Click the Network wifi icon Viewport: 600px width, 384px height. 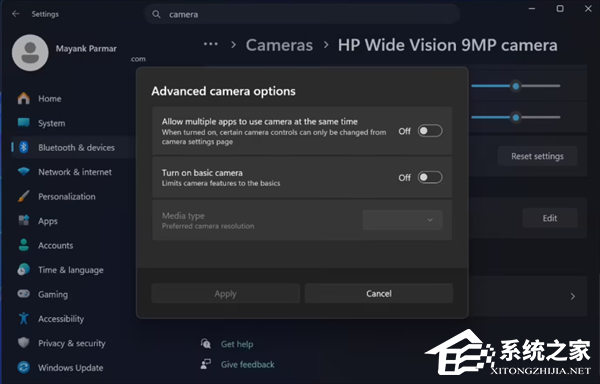point(24,172)
